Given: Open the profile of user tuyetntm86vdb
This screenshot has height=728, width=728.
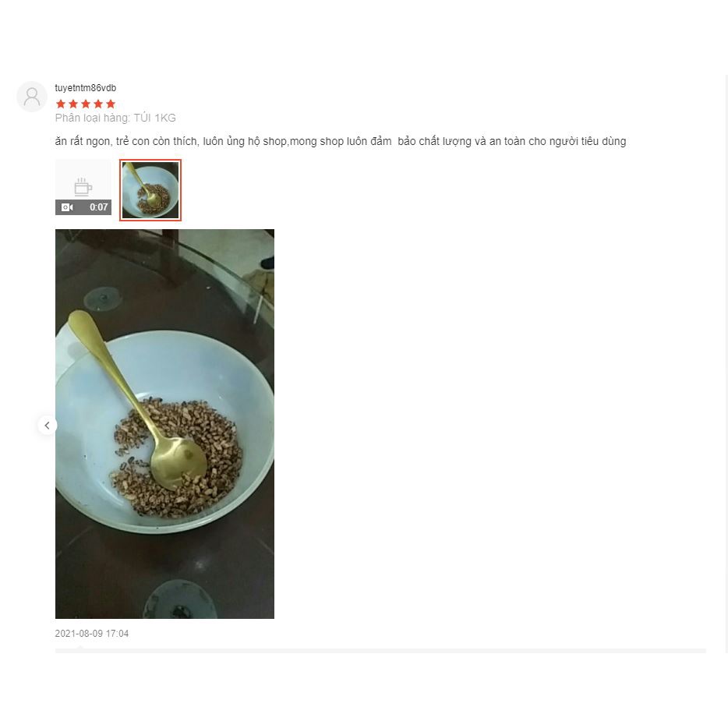Looking at the screenshot, I should click(86, 88).
